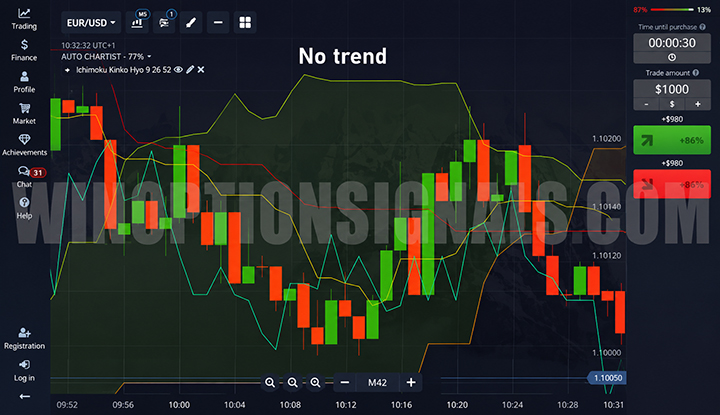Open the multi-chart grid layout
This screenshot has width=720, height=415.
(x=245, y=22)
